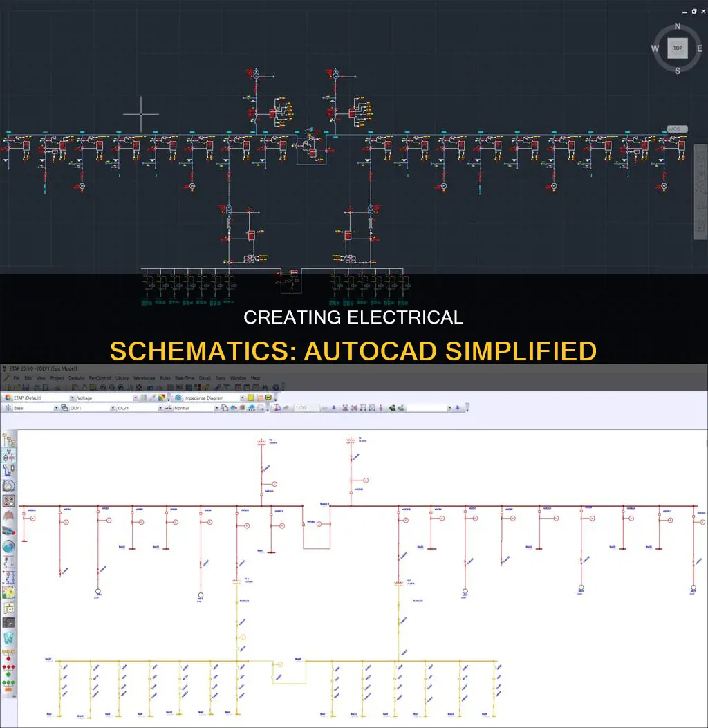Image resolution: width=708 pixels, height=728 pixels.
Task: Open the View menu in ETAP
Action: 41,378
